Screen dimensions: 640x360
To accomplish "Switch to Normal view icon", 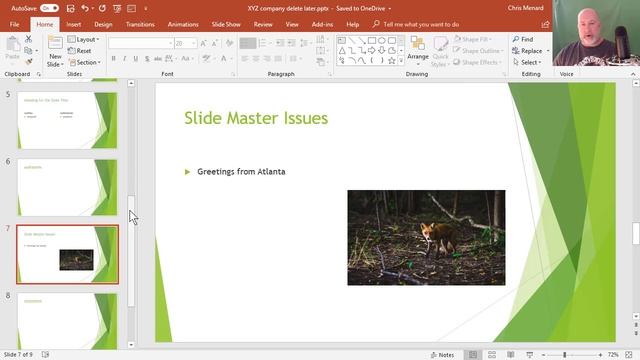I will pyautogui.click(x=473, y=355).
